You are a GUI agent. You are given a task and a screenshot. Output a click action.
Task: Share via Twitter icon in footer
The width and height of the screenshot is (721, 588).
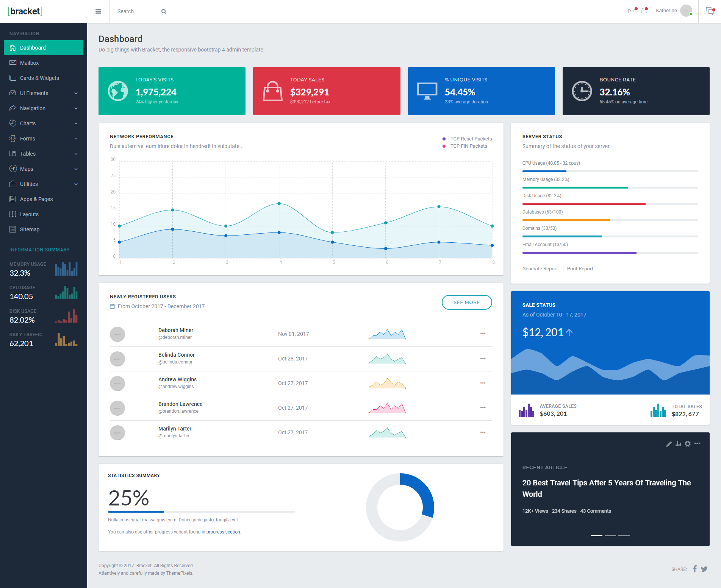point(704,569)
